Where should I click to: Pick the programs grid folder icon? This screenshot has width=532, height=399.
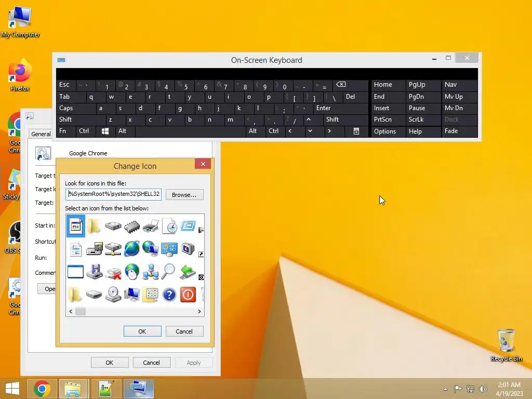click(x=151, y=295)
